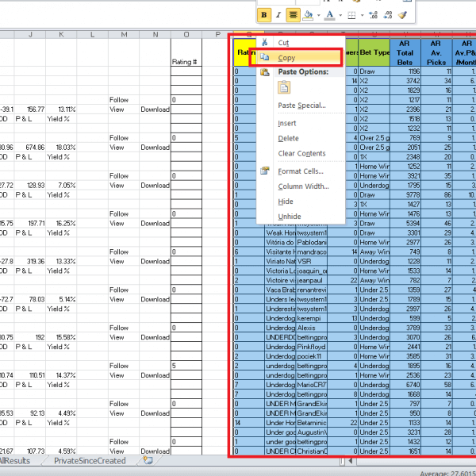
Task: Click Download in the 128.93 row
Action: (155, 186)
